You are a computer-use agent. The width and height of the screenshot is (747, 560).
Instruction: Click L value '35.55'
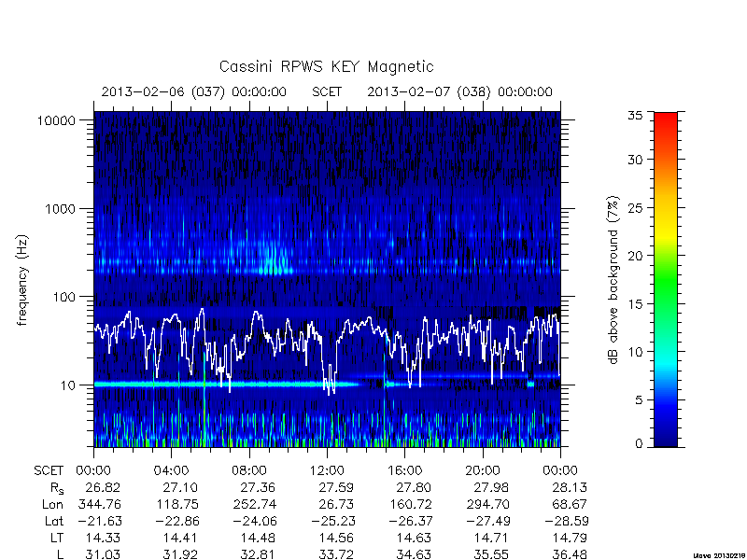click(x=491, y=554)
